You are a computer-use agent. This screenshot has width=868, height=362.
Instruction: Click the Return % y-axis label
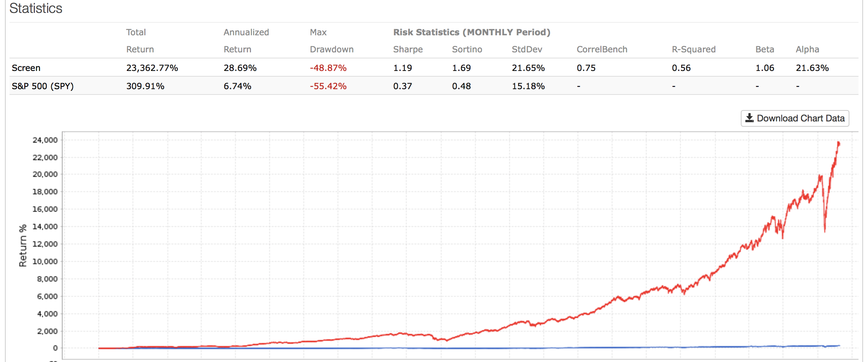pos(23,245)
